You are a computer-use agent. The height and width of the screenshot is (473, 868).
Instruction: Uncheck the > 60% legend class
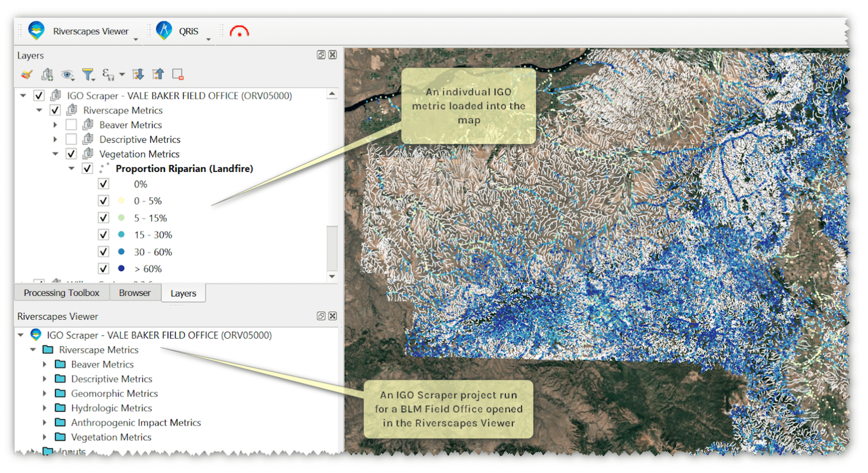(x=104, y=269)
